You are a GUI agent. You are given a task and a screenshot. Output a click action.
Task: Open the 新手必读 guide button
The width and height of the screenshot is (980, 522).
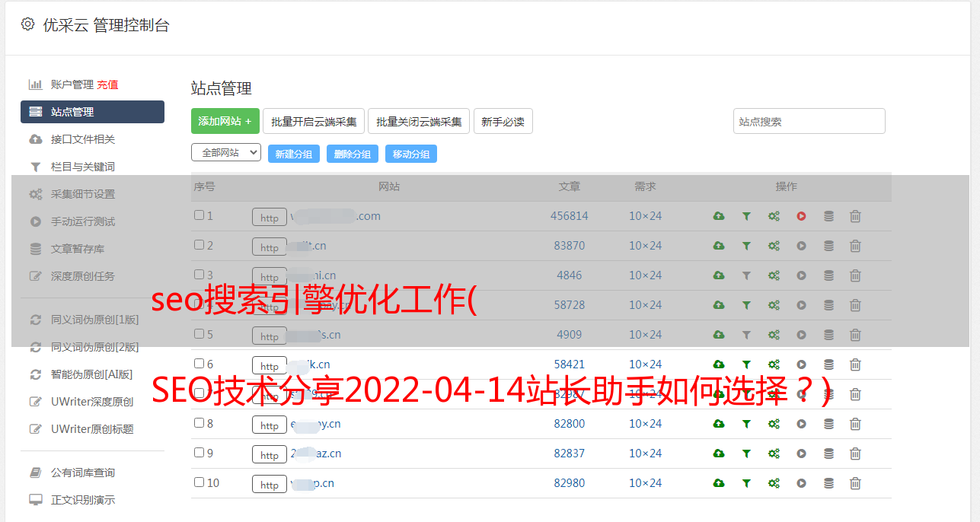coord(503,121)
